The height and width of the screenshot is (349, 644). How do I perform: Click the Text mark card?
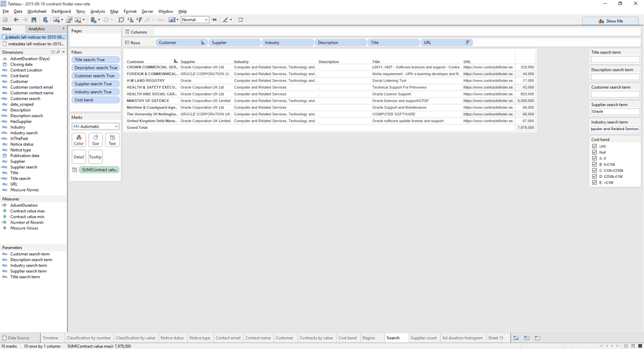pos(112,140)
